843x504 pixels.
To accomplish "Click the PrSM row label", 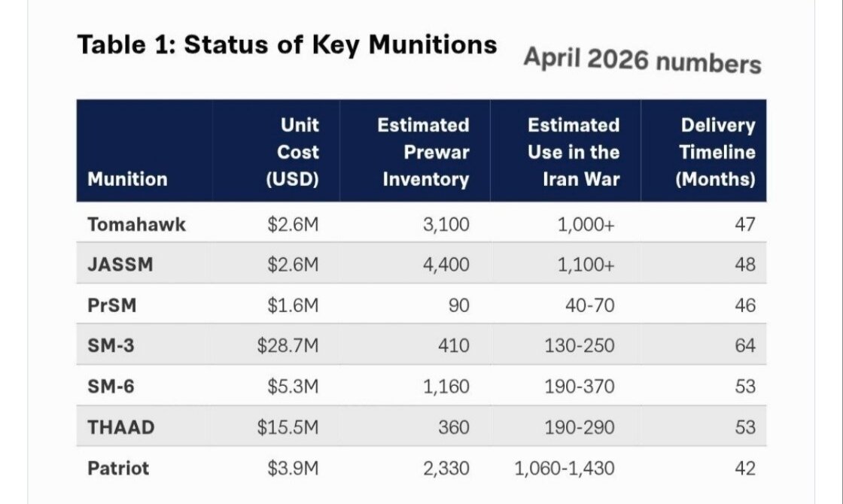I will (112, 305).
